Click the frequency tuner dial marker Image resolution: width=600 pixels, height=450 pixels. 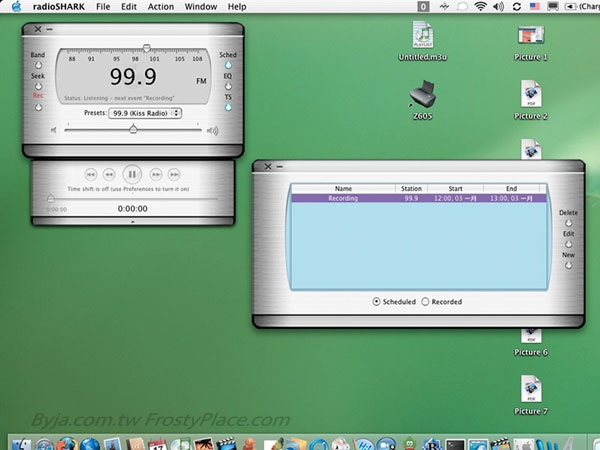click(x=147, y=48)
